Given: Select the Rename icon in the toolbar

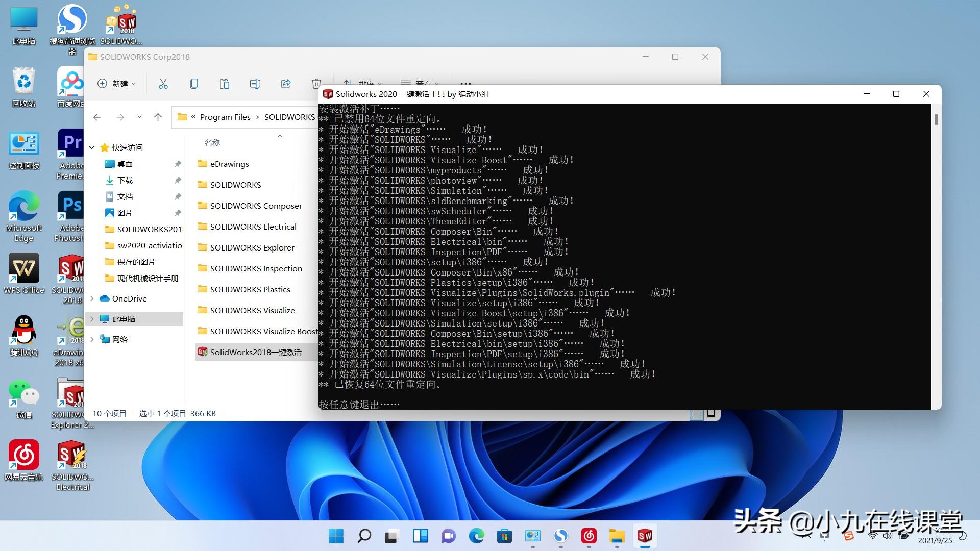Looking at the screenshot, I should click(x=255, y=84).
